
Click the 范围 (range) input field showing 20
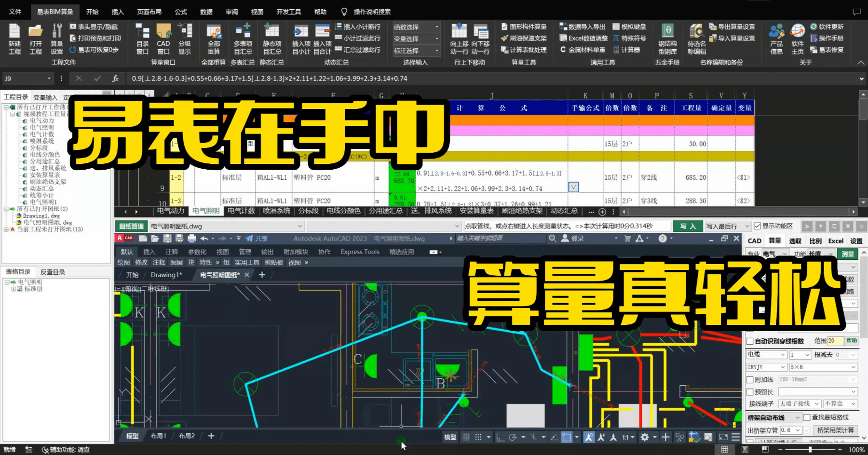click(x=835, y=341)
